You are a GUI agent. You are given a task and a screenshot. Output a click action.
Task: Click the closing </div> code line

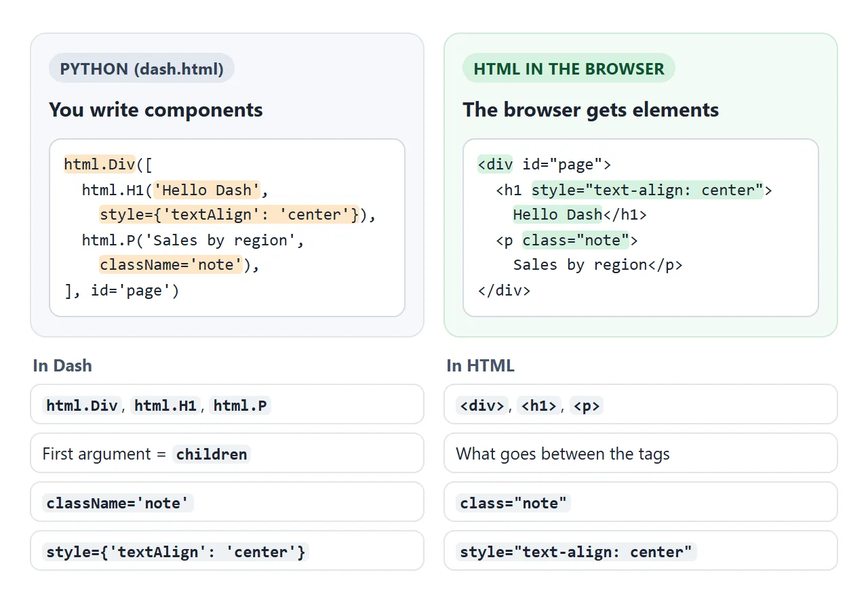(504, 291)
